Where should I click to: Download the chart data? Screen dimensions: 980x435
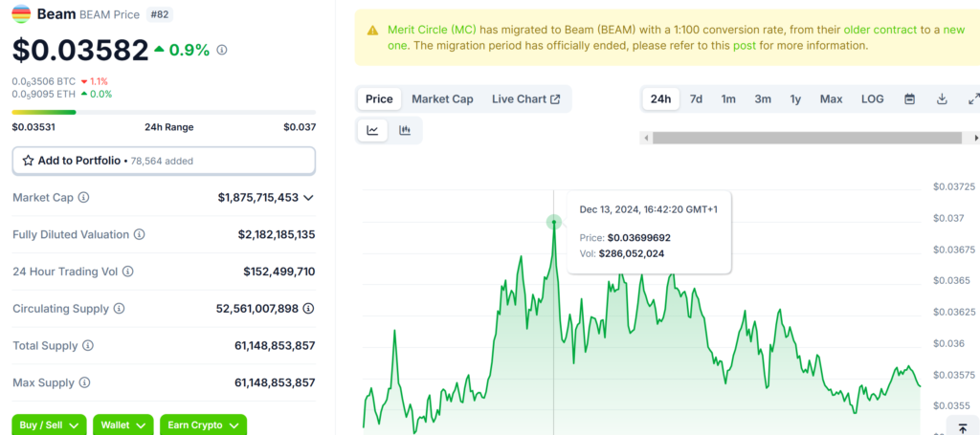click(942, 99)
